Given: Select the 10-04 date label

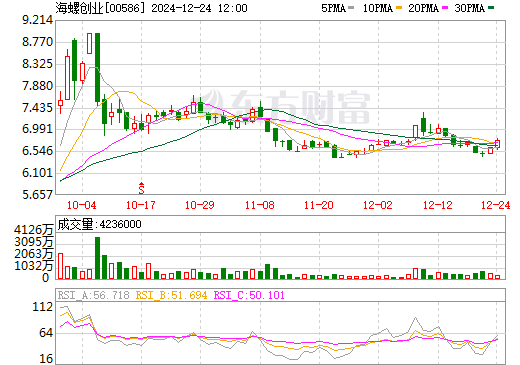Looking at the screenshot, I should (82, 205).
